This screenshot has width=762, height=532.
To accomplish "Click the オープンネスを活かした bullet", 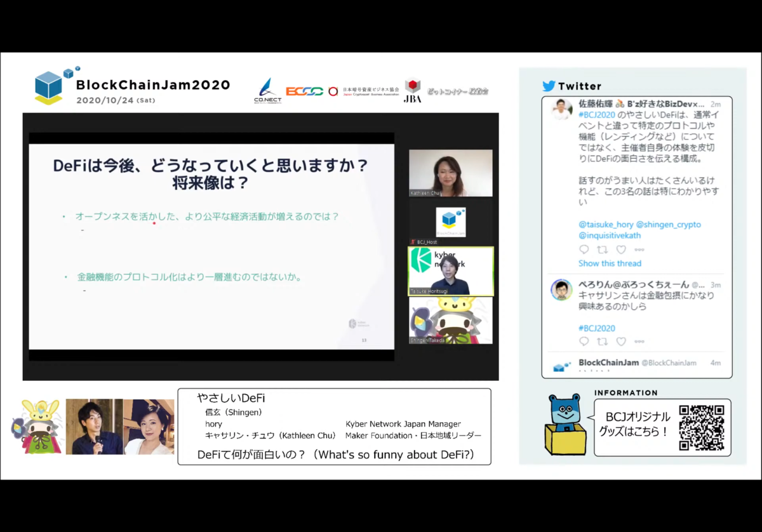I will coord(207,216).
